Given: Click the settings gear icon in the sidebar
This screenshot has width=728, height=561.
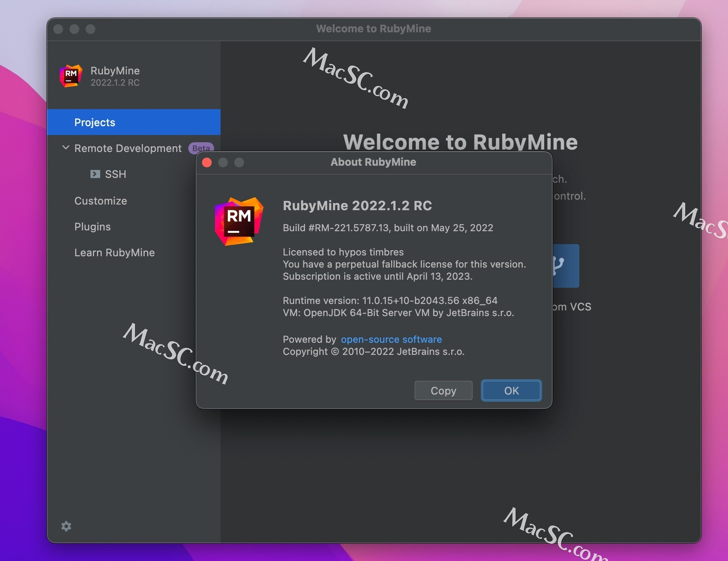Looking at the screenshot, I should pos(66,526).
